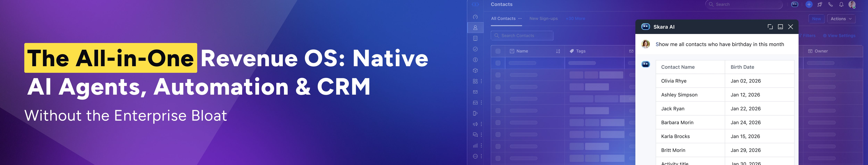868x165 pixels.
Task: Sort contacts using Name column sort icon
Action: point(558,51)
